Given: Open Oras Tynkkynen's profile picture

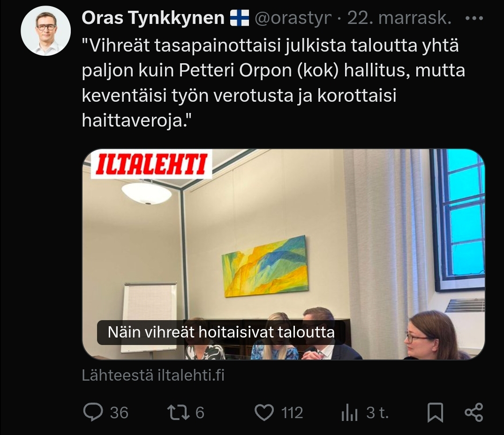Looking at the screenshot, I should (x=45, y=31).
